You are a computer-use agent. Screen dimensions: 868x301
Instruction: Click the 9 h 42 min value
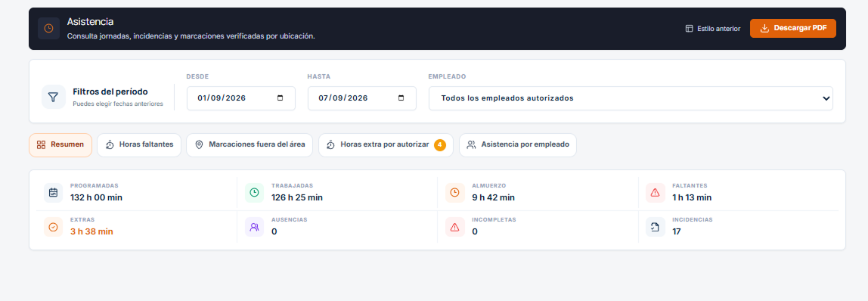coord(493,197)
